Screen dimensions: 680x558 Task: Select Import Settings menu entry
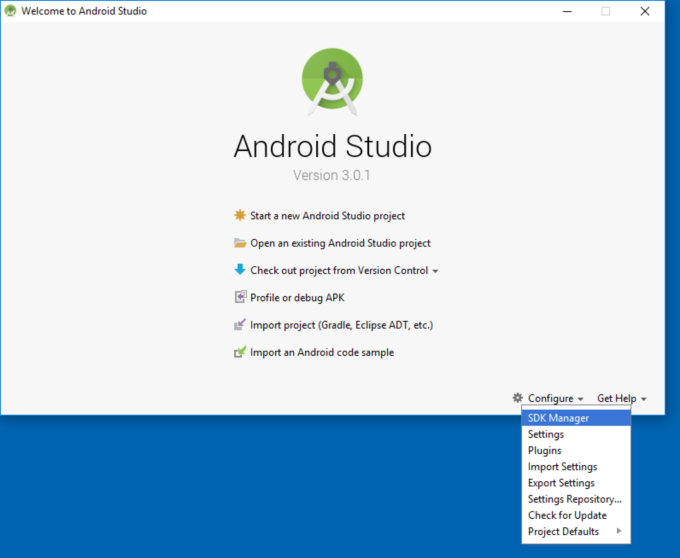click(x=576, y=467)
